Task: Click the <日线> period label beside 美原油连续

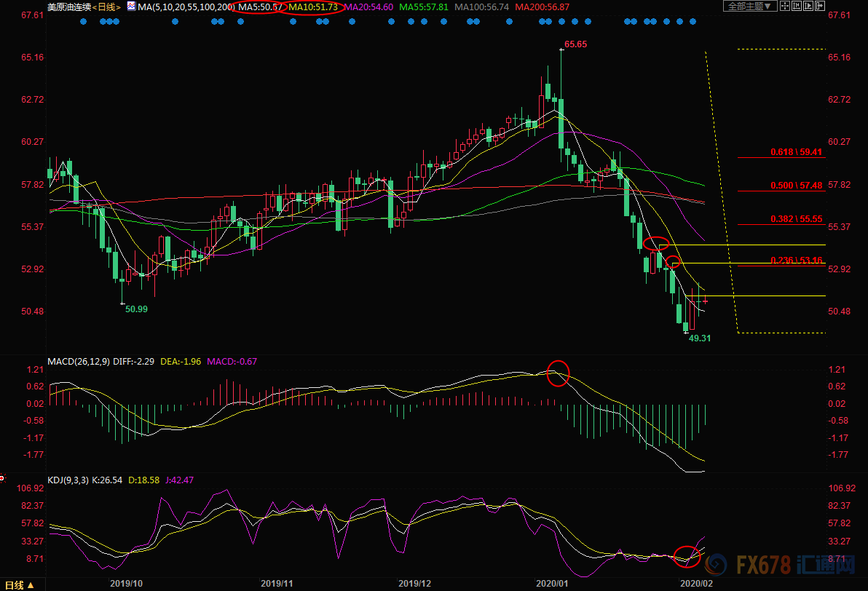Action: pyautogui.click(x=107, y=7)
